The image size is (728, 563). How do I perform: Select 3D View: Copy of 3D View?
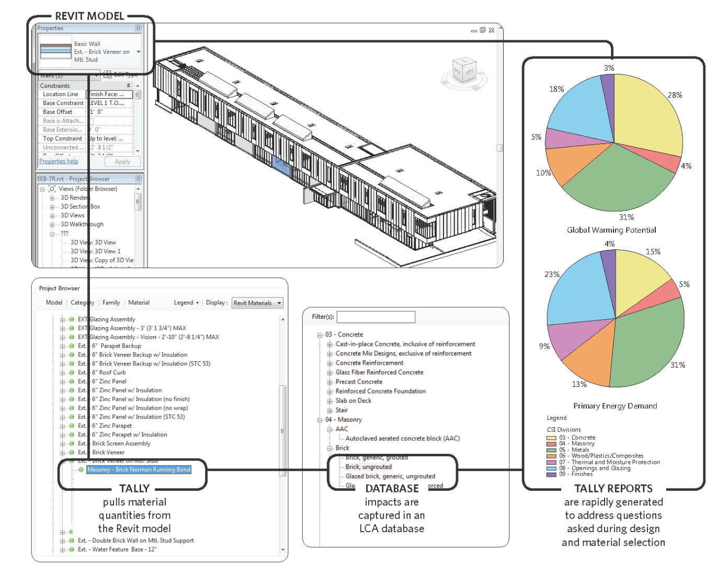pyautogui.click(x=102, y=260)
